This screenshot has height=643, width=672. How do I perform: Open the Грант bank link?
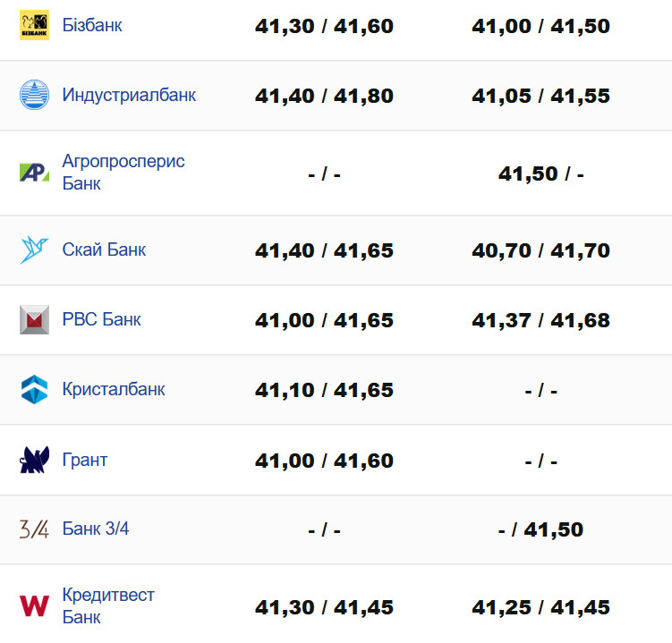[x=85, y=460]
